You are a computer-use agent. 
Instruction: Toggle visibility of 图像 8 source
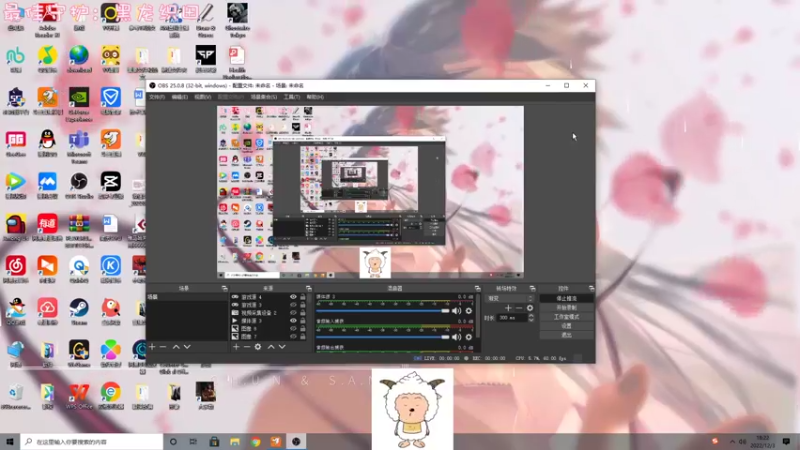tap(293, 329)
